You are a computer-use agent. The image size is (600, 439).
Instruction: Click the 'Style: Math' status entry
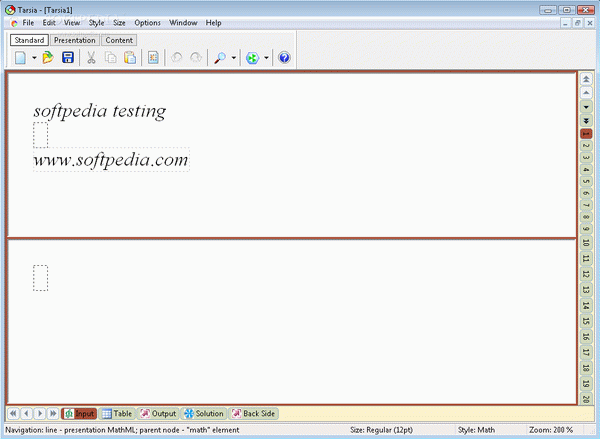(476, 430)
